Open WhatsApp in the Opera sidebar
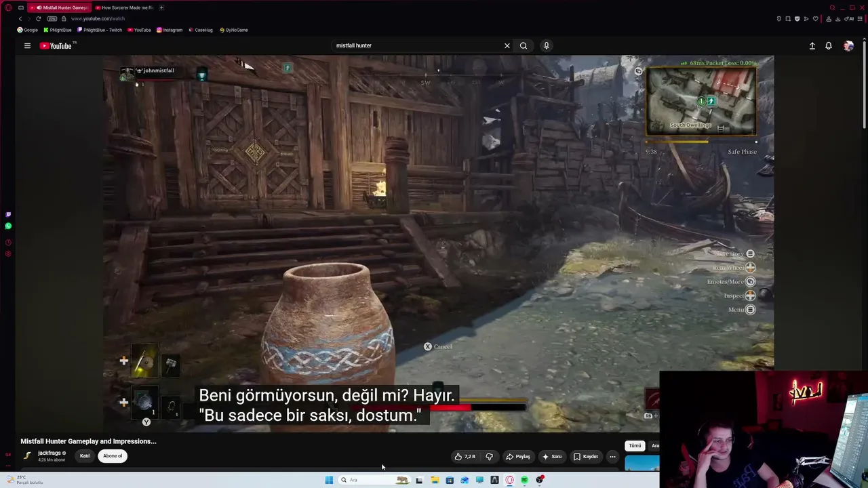The image size is (868, 488). [x=8, y=226]
